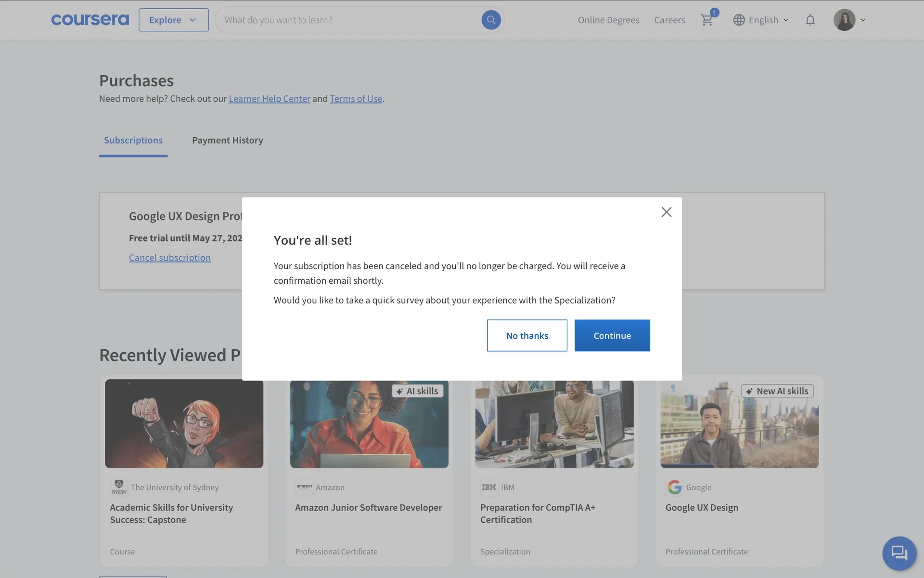This screenshot has width=924, height=578.
Task: Click the profile avatar picture
Action: click(x=844, y=20)
